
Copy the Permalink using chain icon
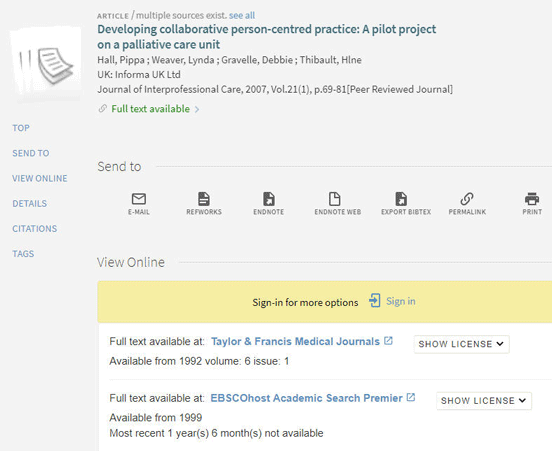click(467, 199)
